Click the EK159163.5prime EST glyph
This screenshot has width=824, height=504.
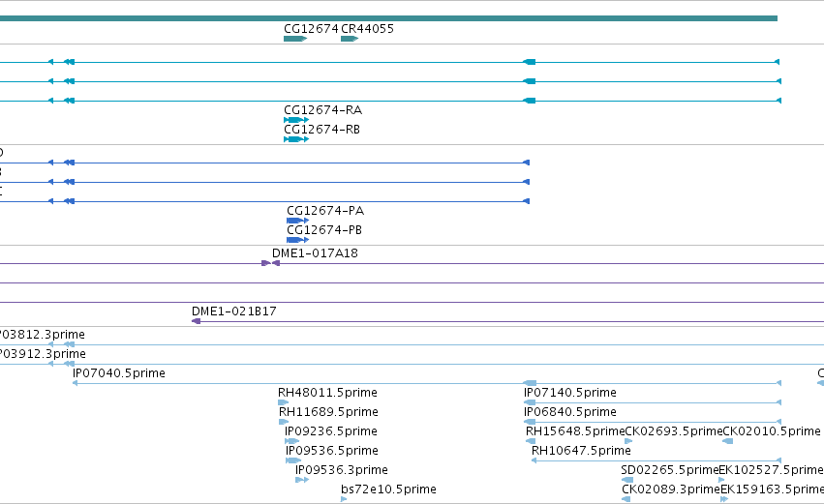point(724,499)
